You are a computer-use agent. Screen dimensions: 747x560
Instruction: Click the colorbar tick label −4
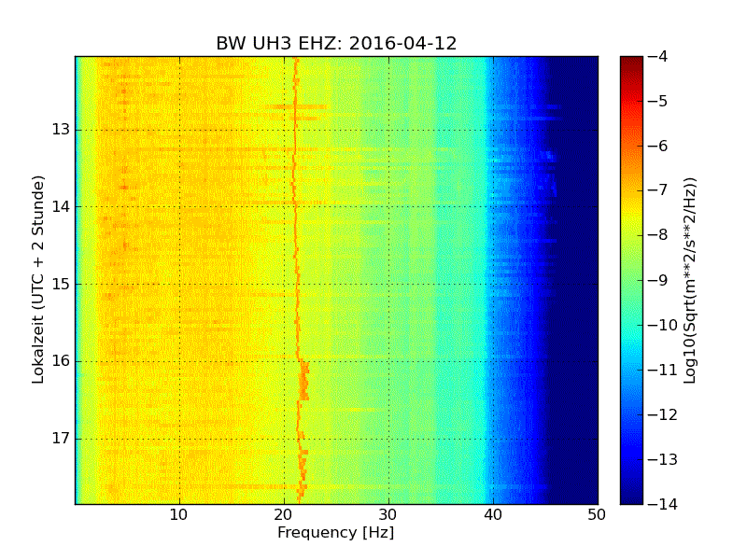tap(658, 56)
